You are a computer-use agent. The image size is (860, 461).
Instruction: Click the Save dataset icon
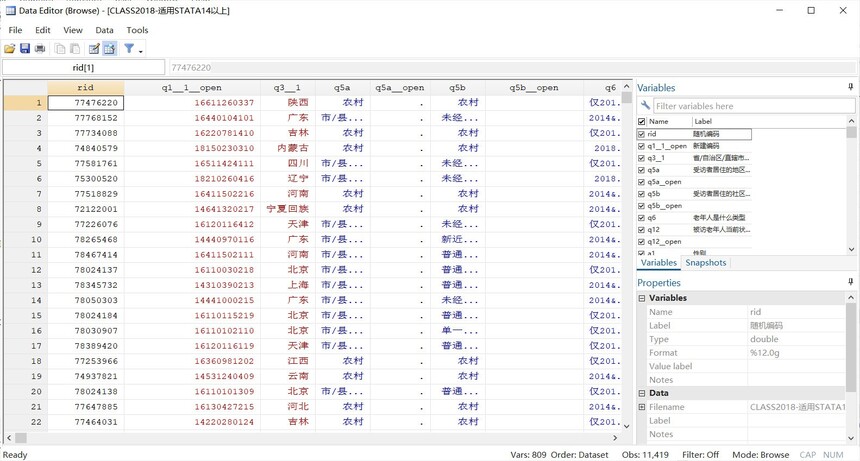25,48
